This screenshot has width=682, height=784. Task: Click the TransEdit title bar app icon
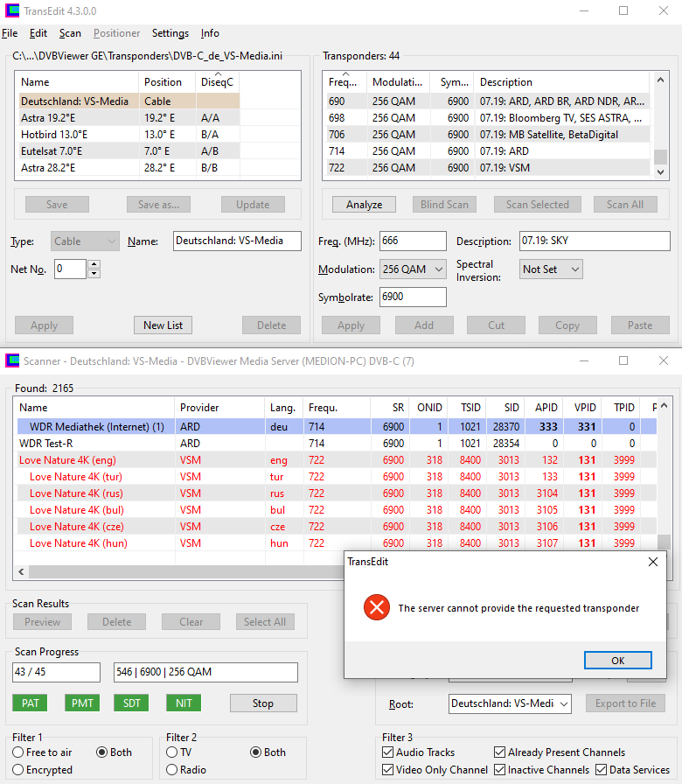click(x=11, y=11)
